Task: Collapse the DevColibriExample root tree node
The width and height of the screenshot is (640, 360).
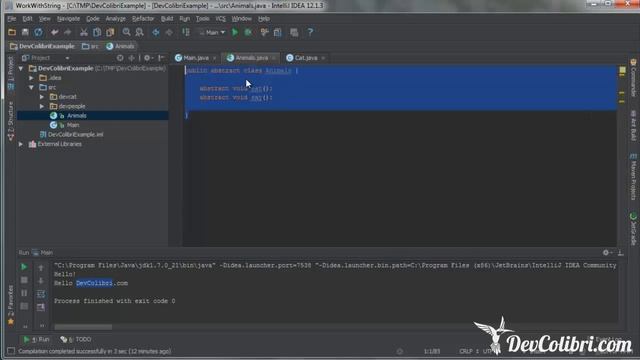Action: [21, 68]
